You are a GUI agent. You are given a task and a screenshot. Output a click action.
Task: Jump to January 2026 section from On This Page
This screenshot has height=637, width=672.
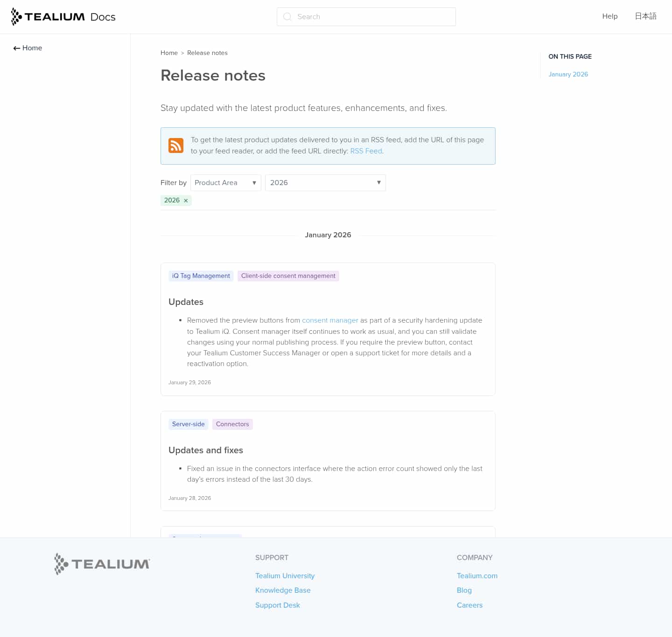point(568,74)
